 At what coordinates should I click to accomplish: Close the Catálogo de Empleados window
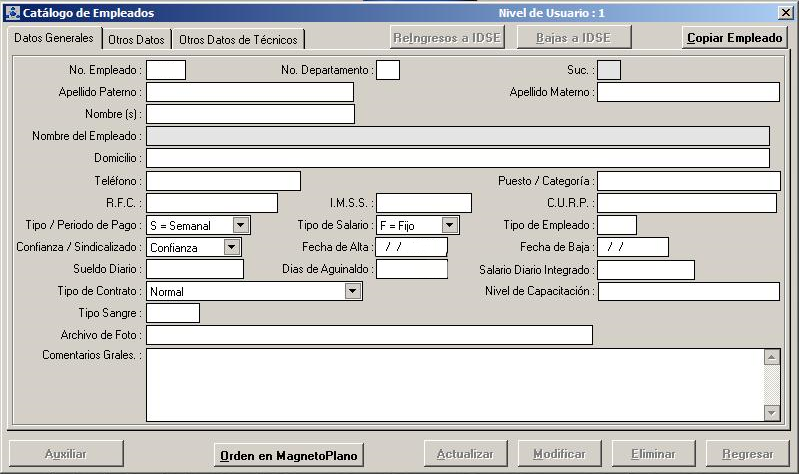point(785,13)
